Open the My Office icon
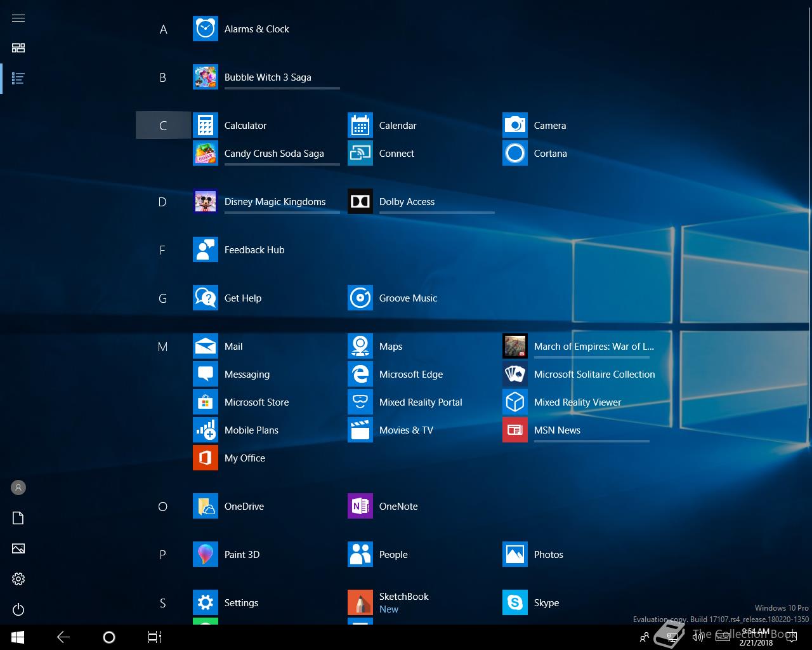This screenshot has width=812, height=650. (206, 458)
